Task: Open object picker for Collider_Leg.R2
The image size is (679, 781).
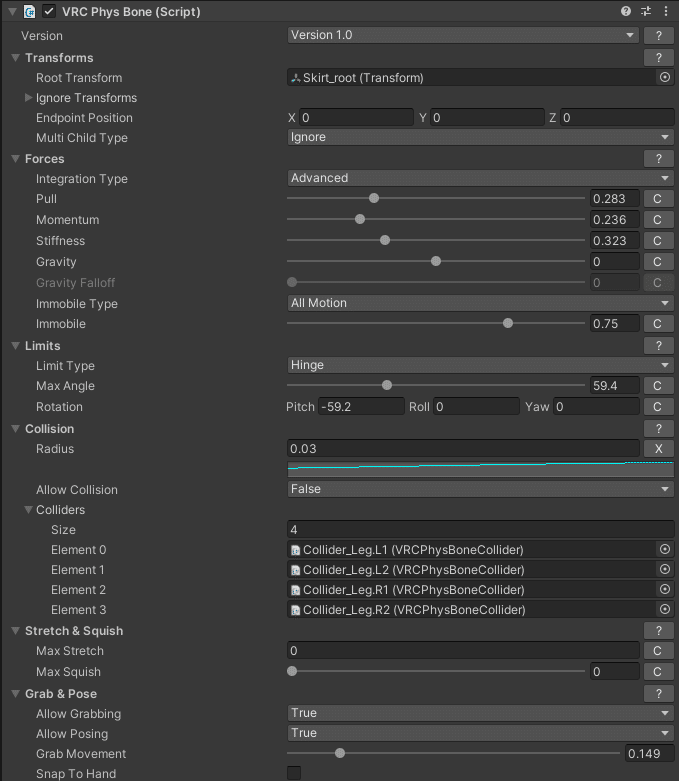Action: 665,609
